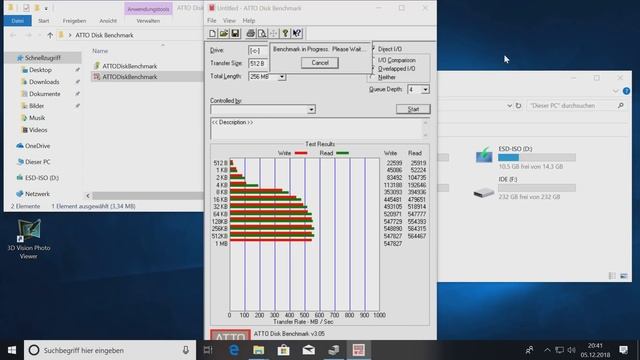Switch to the Verwalten ribbon tab
This screenshot has height=360, width=640.
pyautogui.click(x=148, y=21)
